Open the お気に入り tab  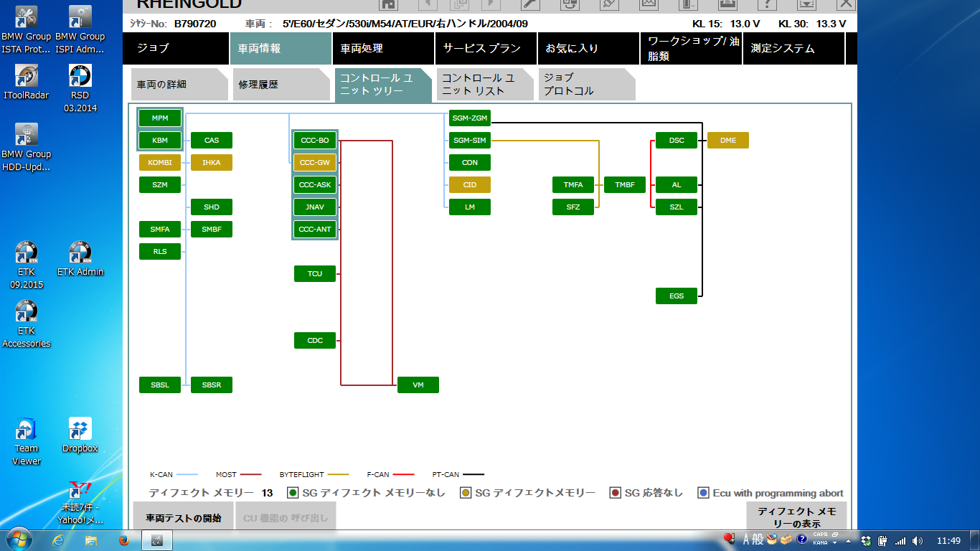(588, 49)
